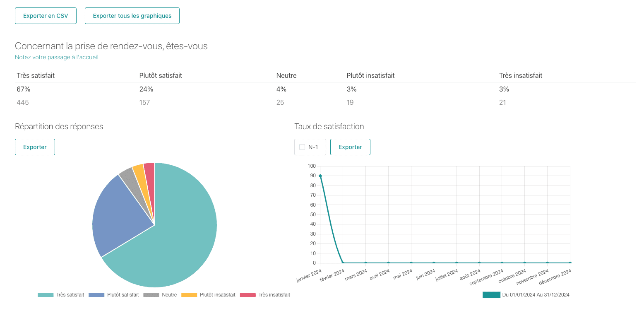The width and height of the screenshot is (644, 323).
Task: Toggle Très satisfait legend swatch
Action: pyautogui.click(x=46, y=295)
